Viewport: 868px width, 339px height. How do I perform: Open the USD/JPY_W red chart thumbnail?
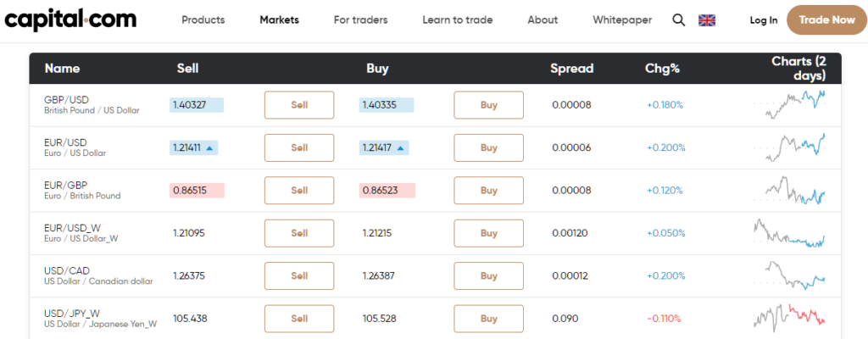[790, 318]
